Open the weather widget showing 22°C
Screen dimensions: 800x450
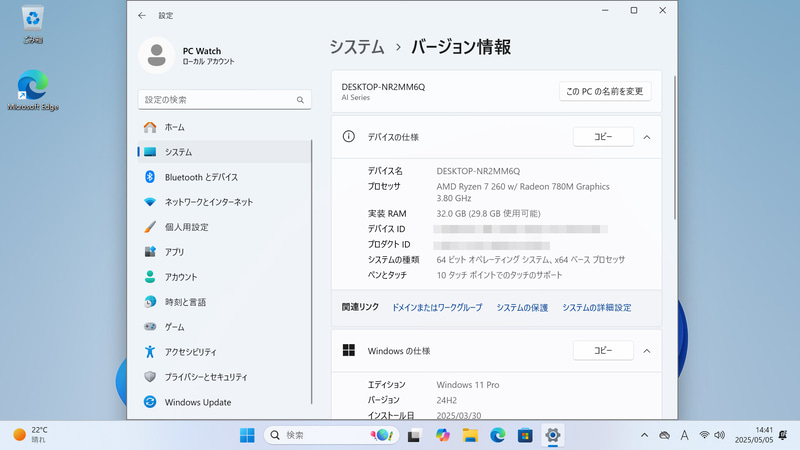[30, 435]
